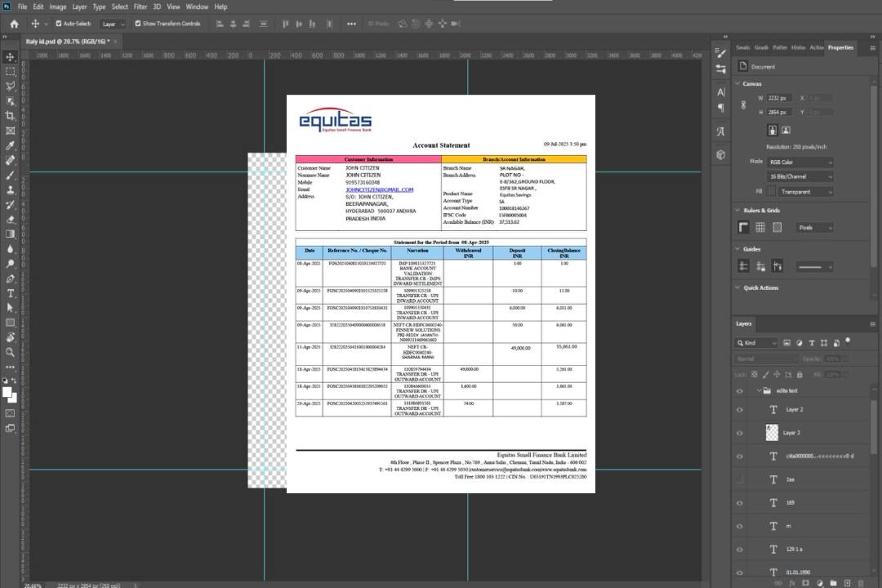Collapse the Canvas section
The image size is (882, 588).
[x=737, y=84]
